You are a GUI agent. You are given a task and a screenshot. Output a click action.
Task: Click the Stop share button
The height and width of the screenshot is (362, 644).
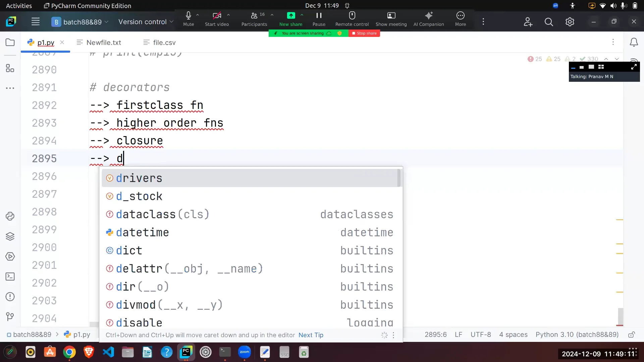pos(364,33)
